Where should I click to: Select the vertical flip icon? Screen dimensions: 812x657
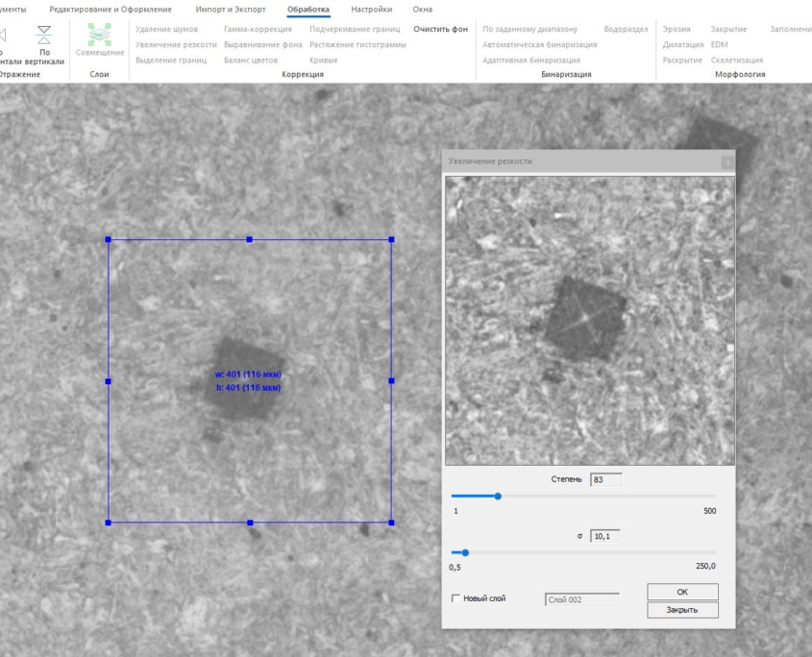point(44,36)
